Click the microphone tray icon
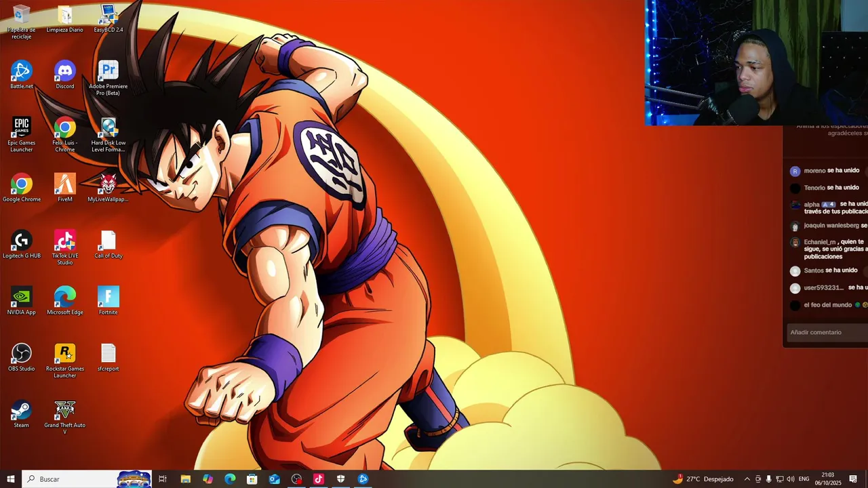 coord(769,479)
